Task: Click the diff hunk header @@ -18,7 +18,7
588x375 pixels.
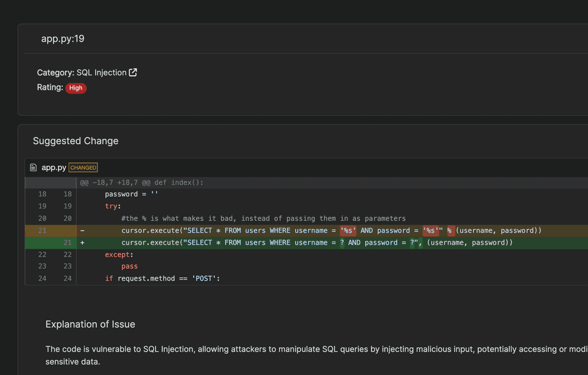Action: pos(142,183)
